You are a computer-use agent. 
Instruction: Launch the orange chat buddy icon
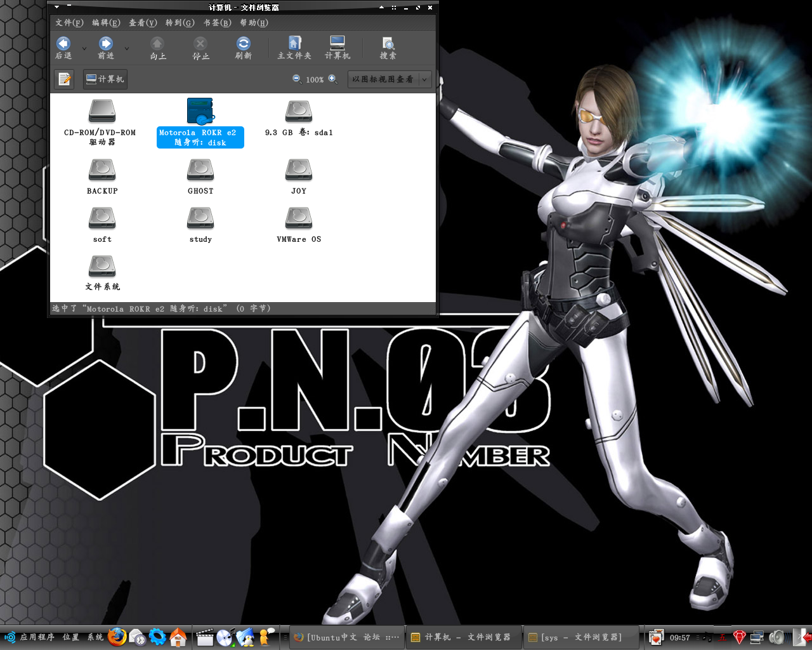266,637
